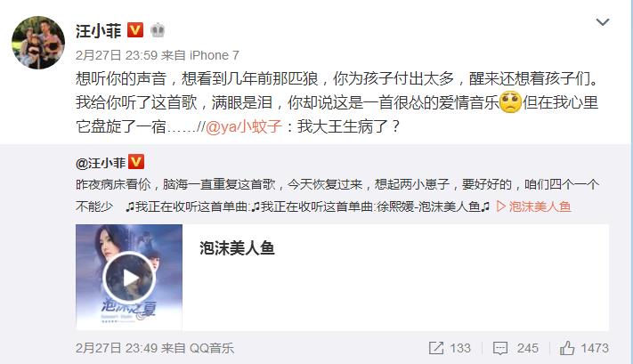Play the 泡沫美人鱼 song on album cover
633x364 pixels.
[x=129, y=278]
